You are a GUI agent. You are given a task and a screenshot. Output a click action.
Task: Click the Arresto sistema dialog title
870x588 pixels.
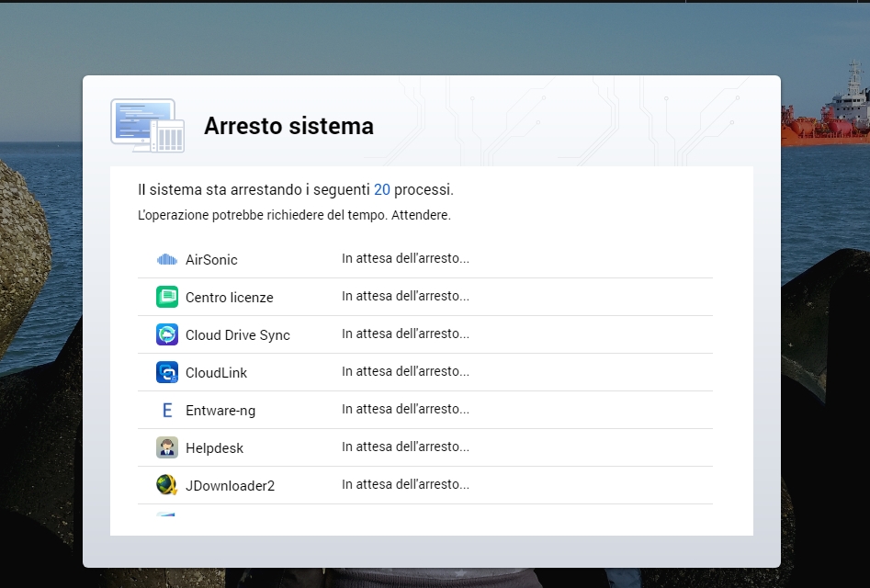288,126
